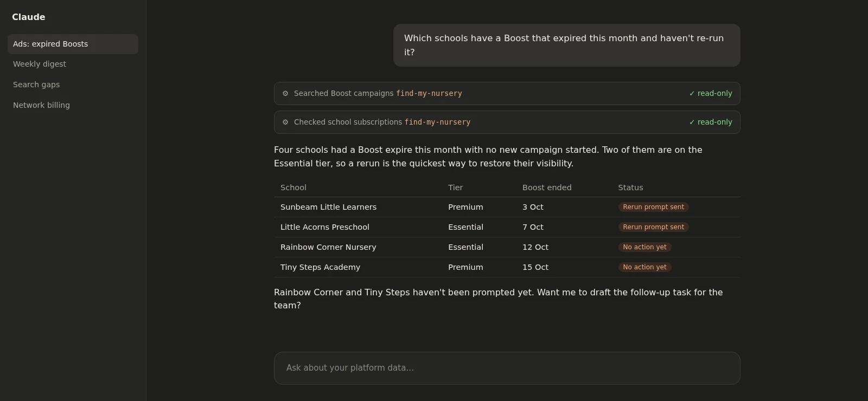This screenshot has width=868, height=401.
Task: Click Essential tier in Little Acorns row
Action: 465,227
